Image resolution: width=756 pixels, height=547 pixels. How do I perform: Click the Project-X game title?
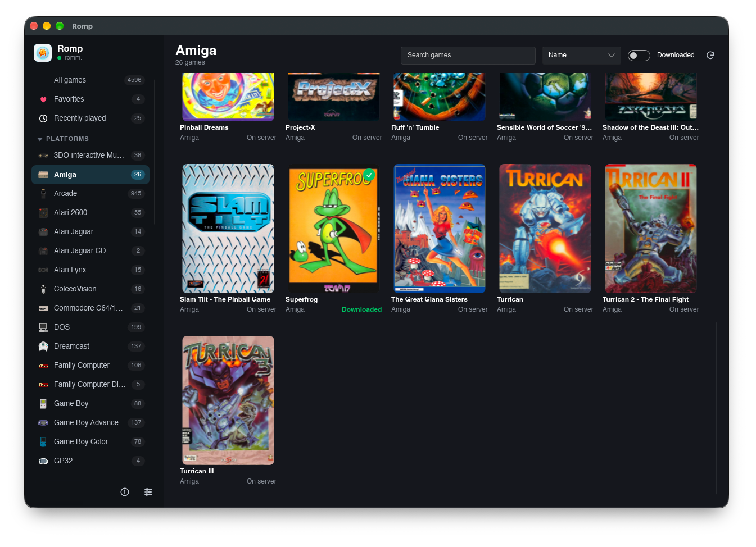(300, 127)
